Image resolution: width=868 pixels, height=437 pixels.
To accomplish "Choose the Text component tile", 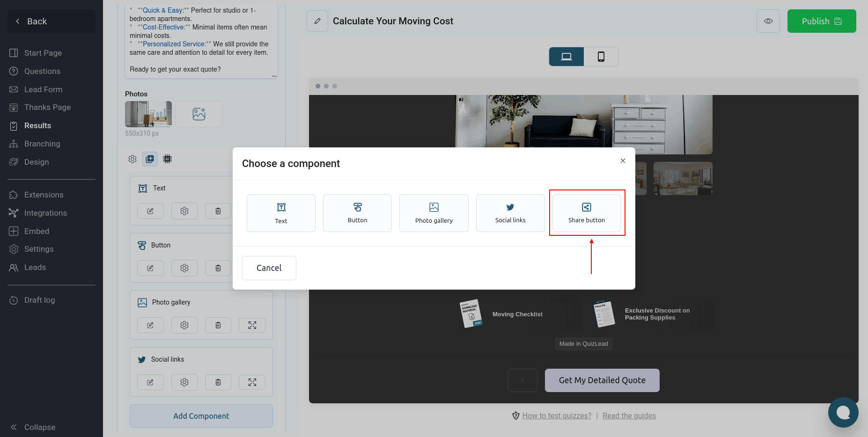I will pyautogui.click(x=281, y=213).
